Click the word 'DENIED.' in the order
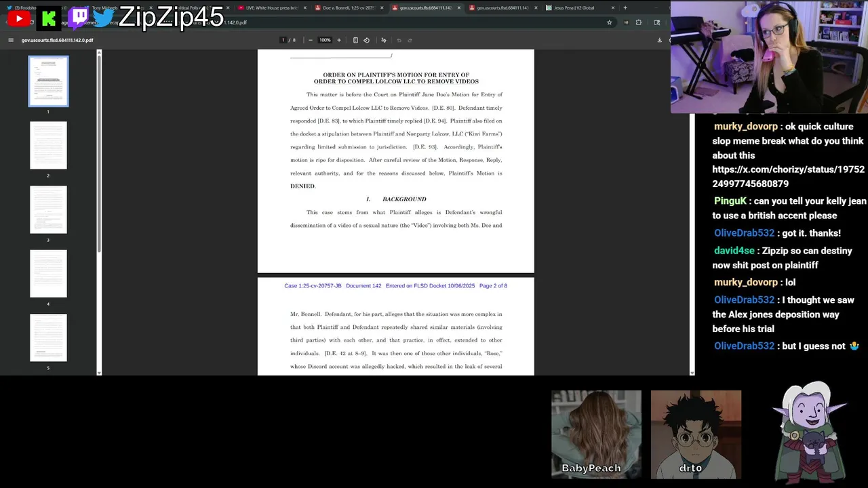The image size is (868, 488). (302, 186)
